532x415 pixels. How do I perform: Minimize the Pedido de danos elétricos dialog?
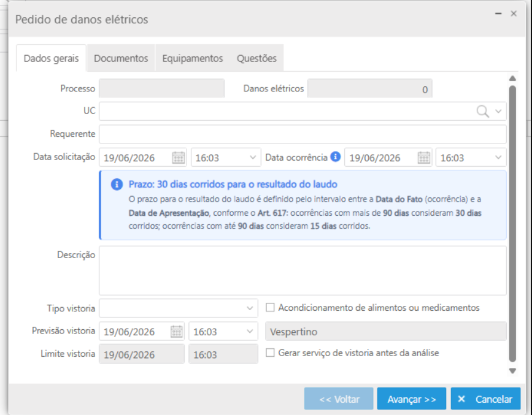(498, 13)
